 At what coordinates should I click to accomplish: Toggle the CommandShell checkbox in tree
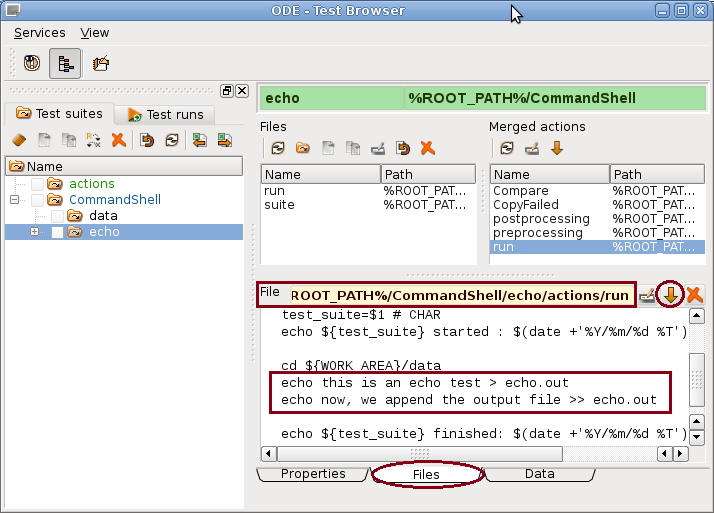point(38,200)
